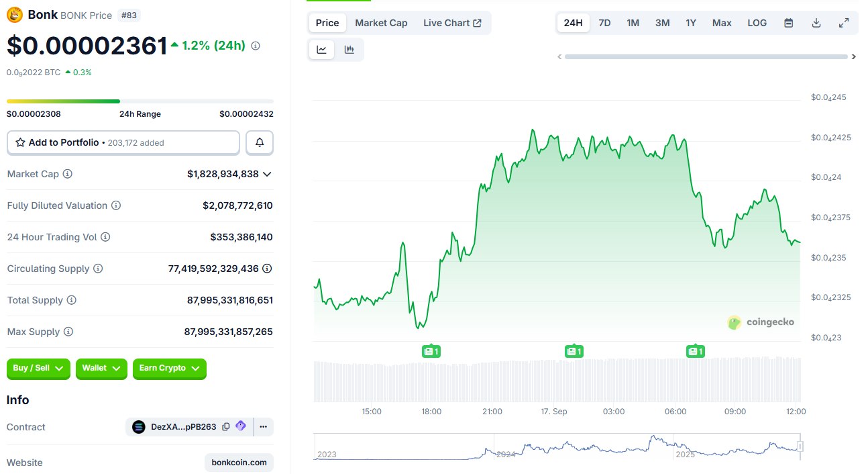Expand the Market Cap chevron dropdown
Viewport: 868px width, 474px height.
click(267, 174)
